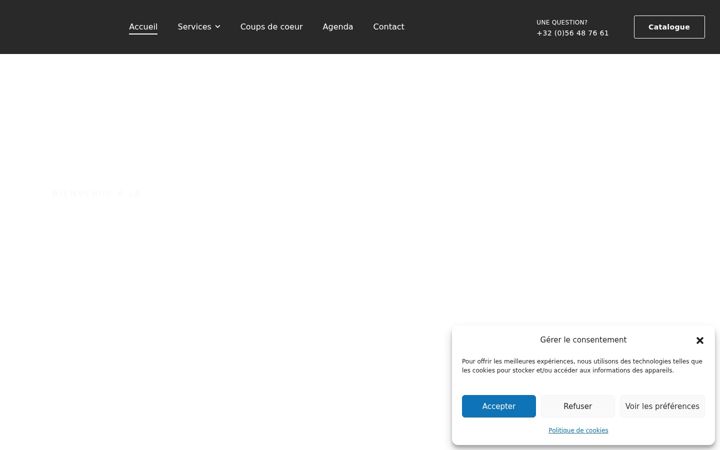Open the Agenda page
The width and height of the screenshot is (720, 450).
pos(338,27)
